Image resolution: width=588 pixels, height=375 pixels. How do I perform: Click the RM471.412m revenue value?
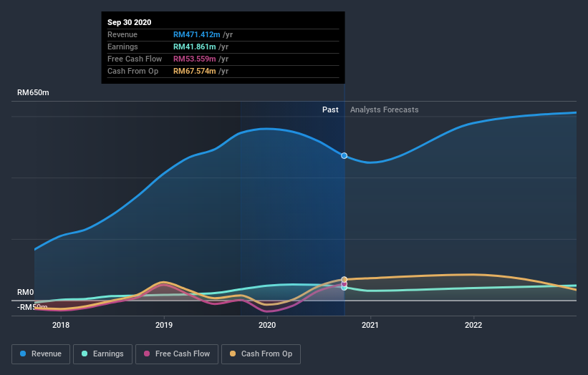click(196, 34)
